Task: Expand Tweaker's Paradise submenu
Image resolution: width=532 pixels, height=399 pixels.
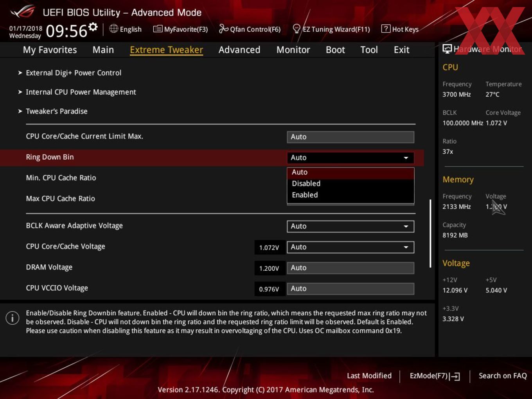Action: pyautogui.click(x=57, y=111)
